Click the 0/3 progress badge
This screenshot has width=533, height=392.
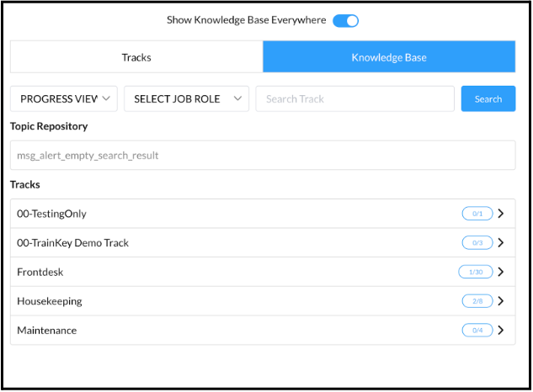point(477,243)
